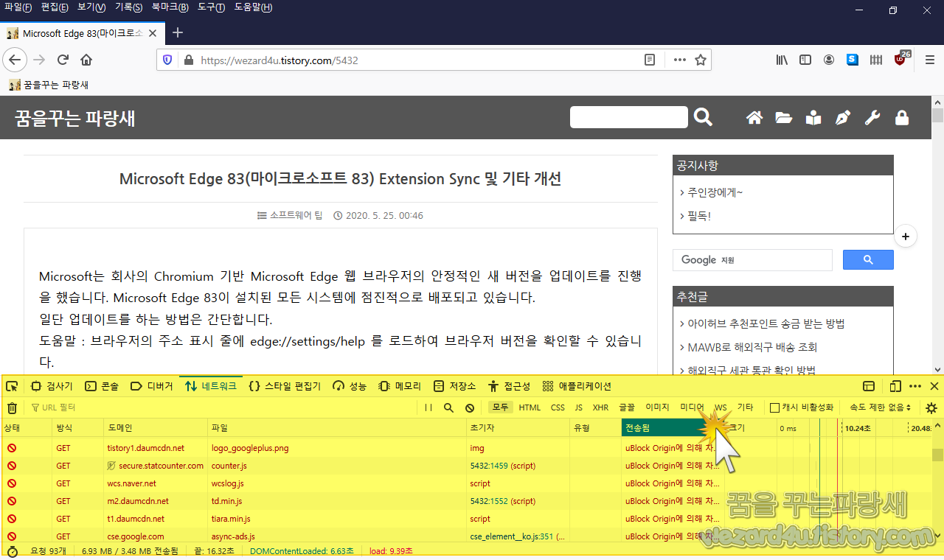Screen dimensions: 944x560
Task: Open the throttling 속도 제한 없음 dropdown
Action: point(880,407)
